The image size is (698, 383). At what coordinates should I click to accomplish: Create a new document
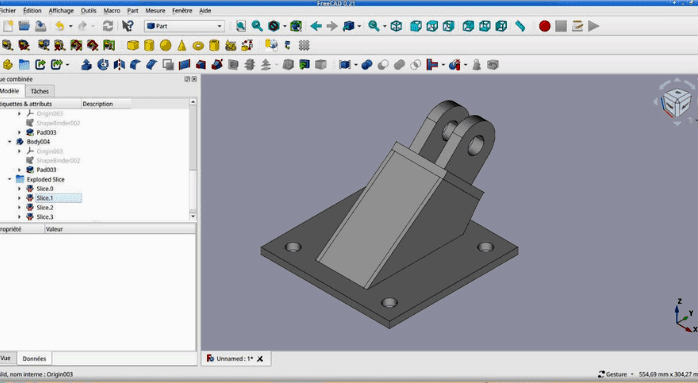[8, 26]
